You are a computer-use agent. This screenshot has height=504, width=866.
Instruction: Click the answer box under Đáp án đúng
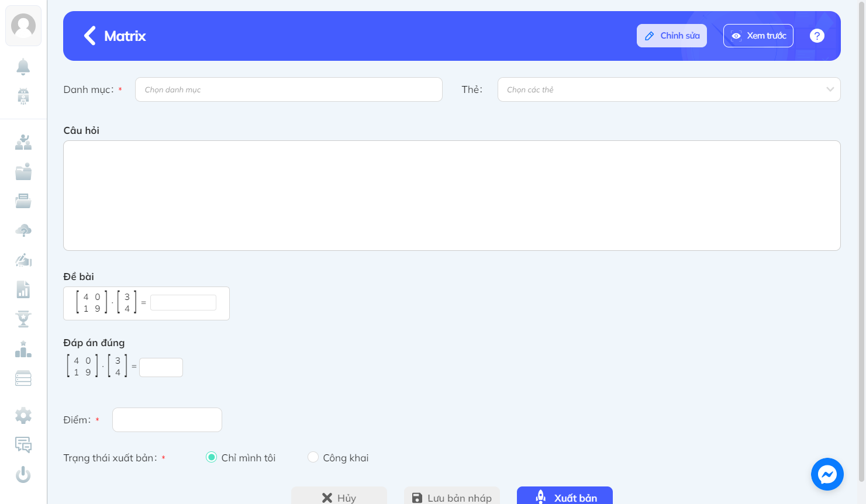tap(161, 367)
